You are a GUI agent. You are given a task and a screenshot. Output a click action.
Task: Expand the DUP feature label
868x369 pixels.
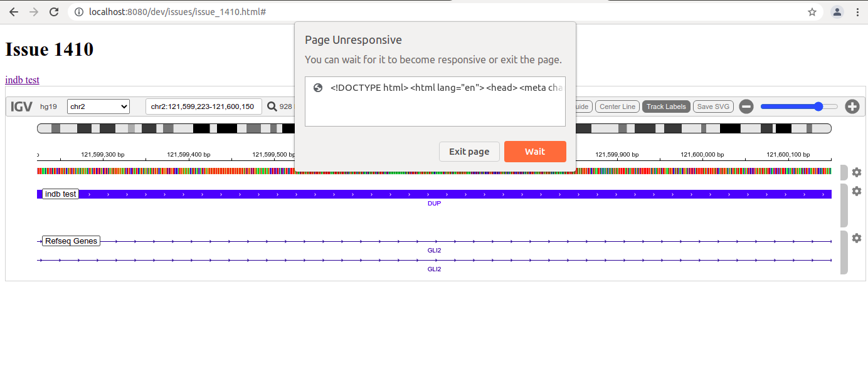[435, 203]
